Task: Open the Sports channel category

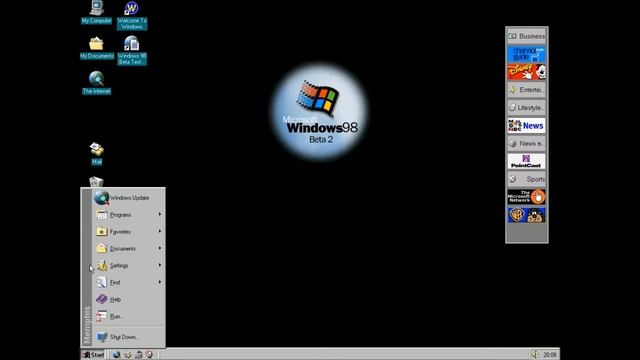Action: [x=527, y=179]
